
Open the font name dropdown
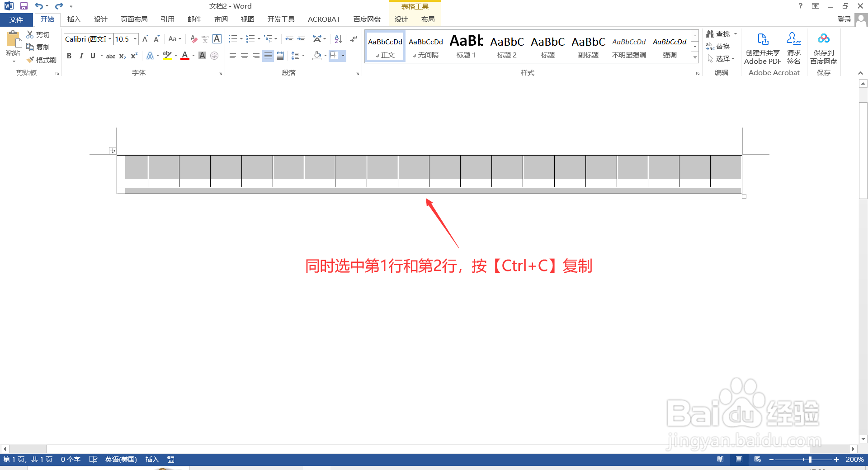[110, 39]
